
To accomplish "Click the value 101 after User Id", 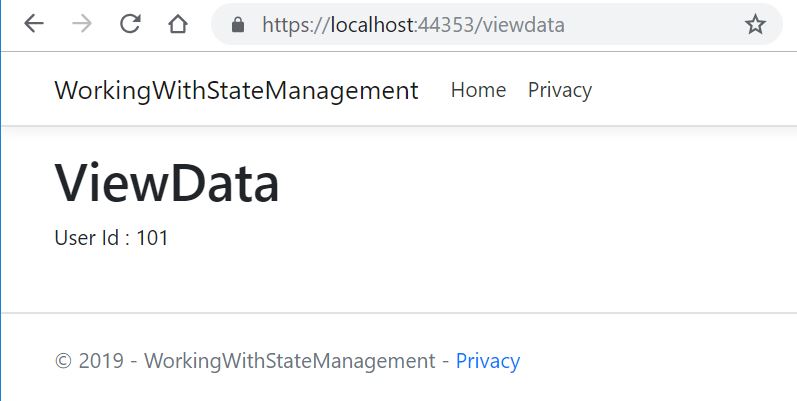I will pos(152,238).
